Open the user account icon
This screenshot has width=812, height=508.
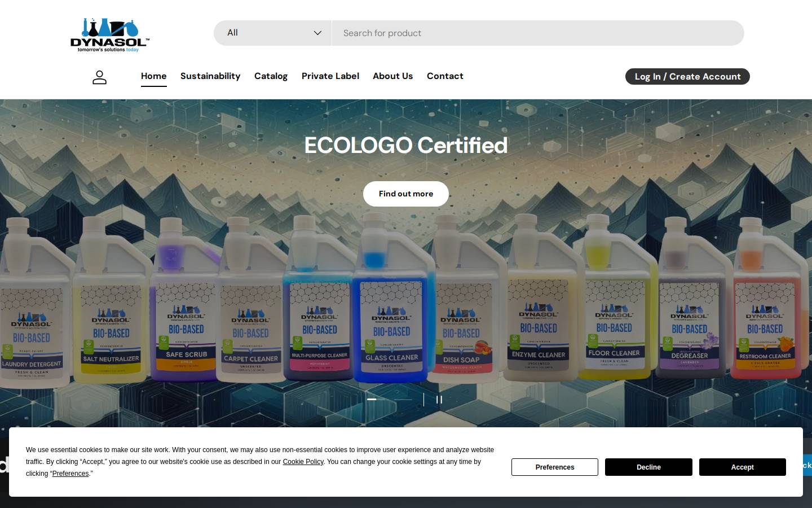[99, 77]
